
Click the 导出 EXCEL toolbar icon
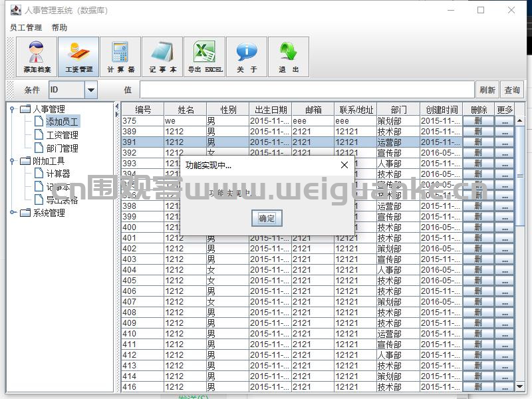click(204, 57)
